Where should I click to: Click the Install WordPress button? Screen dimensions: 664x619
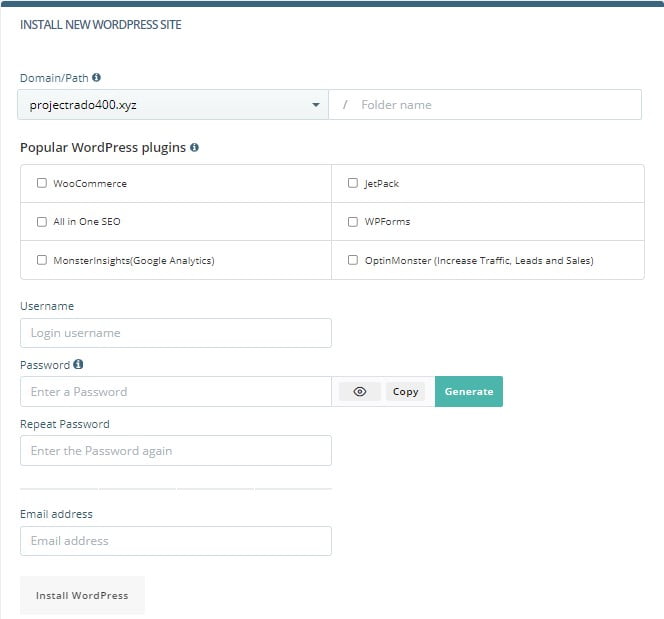pos(82,595)
